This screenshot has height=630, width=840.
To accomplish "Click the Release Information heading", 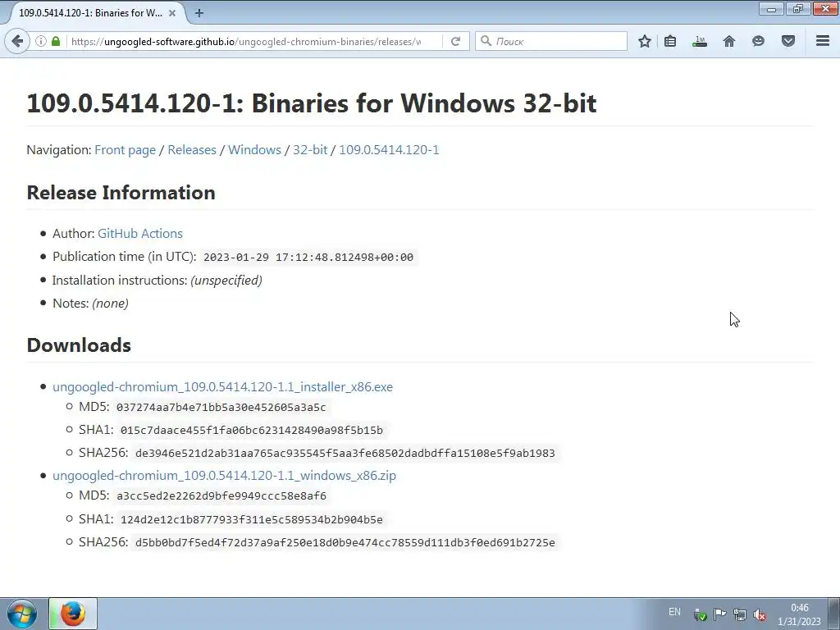I will [121, 193].
